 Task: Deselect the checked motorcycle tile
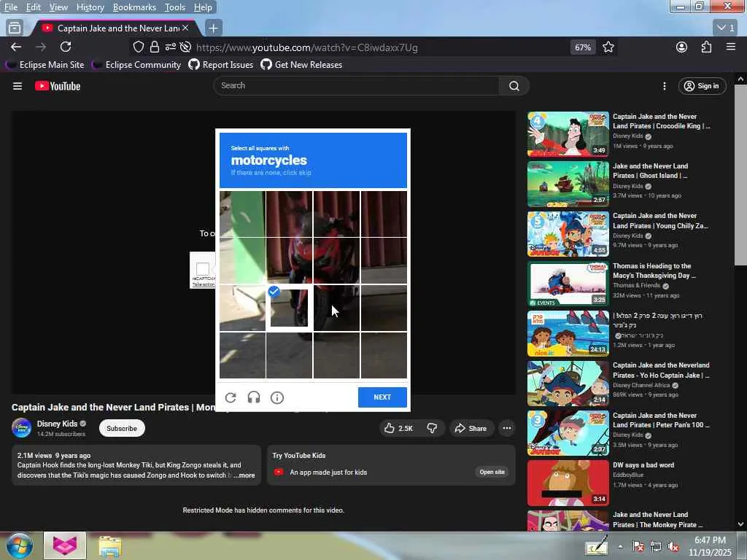click(x=289, y=308)
